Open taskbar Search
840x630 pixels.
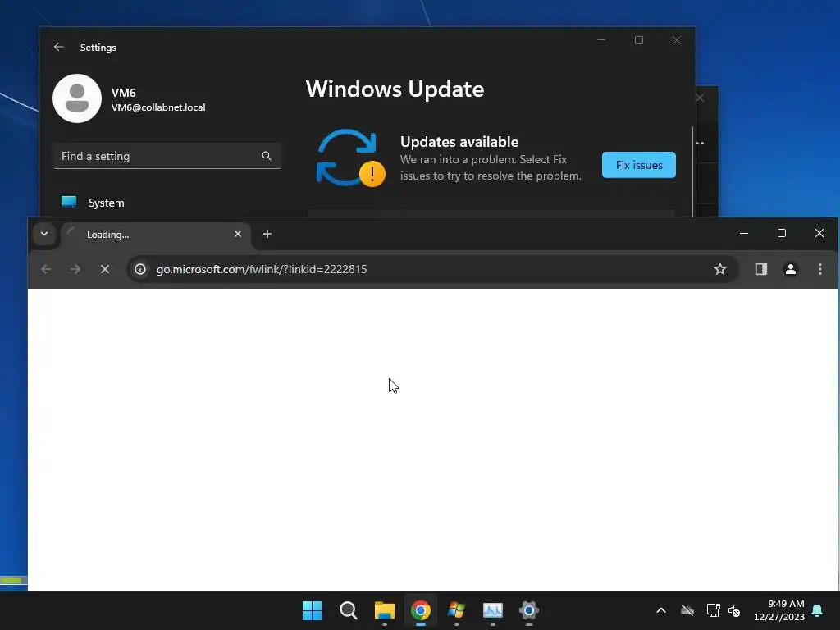(x=348, y=610)
